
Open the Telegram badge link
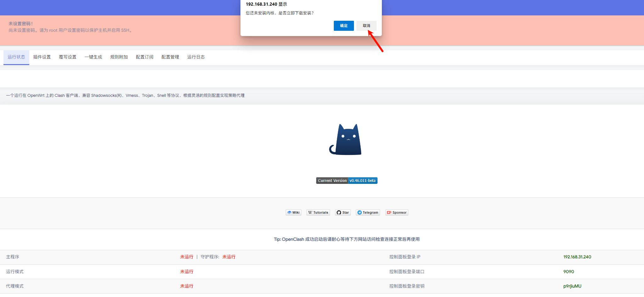tap(367, 212)
